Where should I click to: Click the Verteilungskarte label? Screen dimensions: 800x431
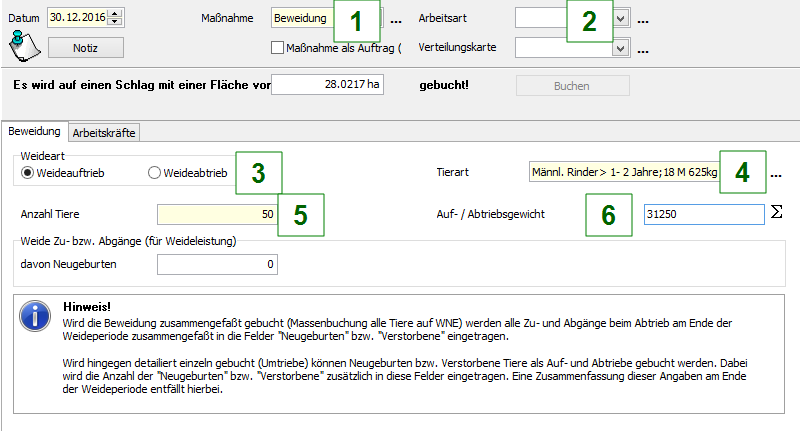457,47
